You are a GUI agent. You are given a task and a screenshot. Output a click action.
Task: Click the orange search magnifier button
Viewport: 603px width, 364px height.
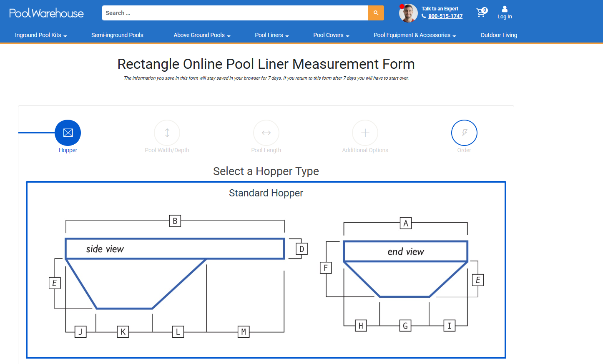[x=376, y=13]
